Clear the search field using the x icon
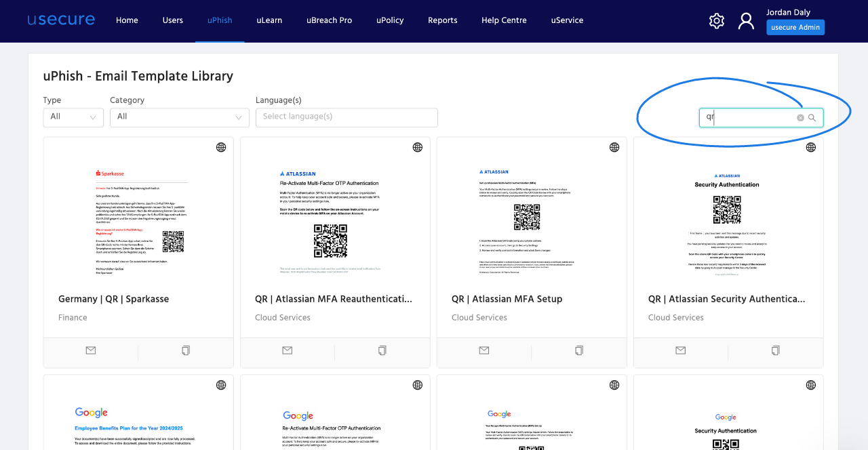 coord(800,117)
